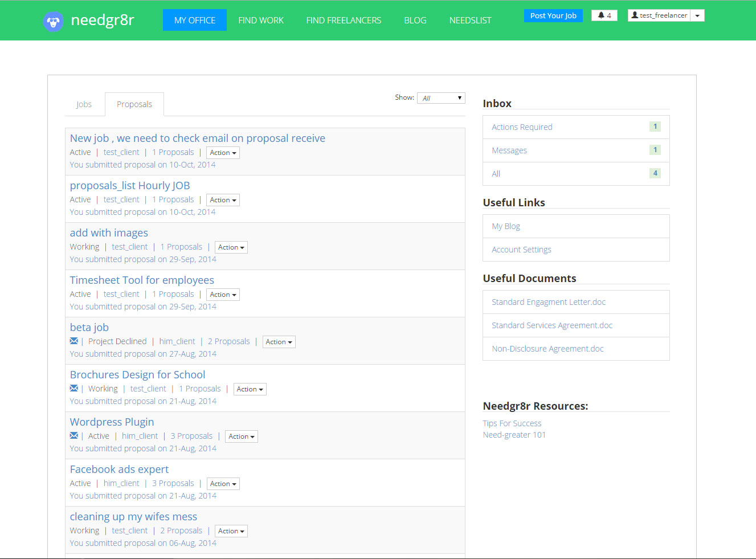Image resolution: width=756 pixels, height=559 pixels.
Task: Click the test_freelancer user profile button
Action: 659,15
